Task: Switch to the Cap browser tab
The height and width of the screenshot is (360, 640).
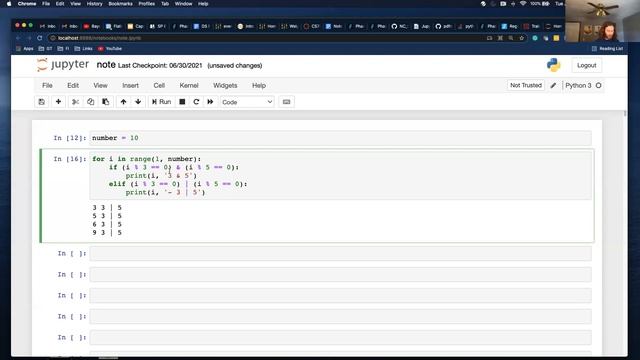Action: pyautogui.click(x=136, y=26)
